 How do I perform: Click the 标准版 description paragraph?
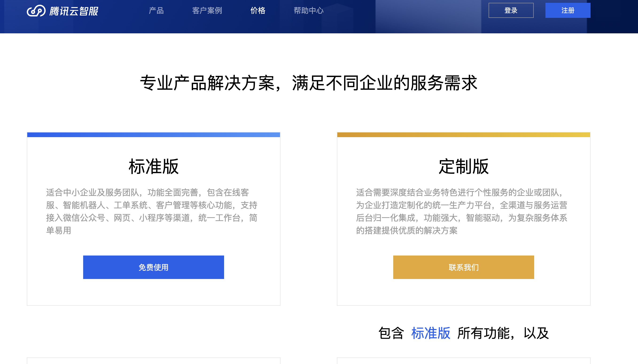point(152,211)
